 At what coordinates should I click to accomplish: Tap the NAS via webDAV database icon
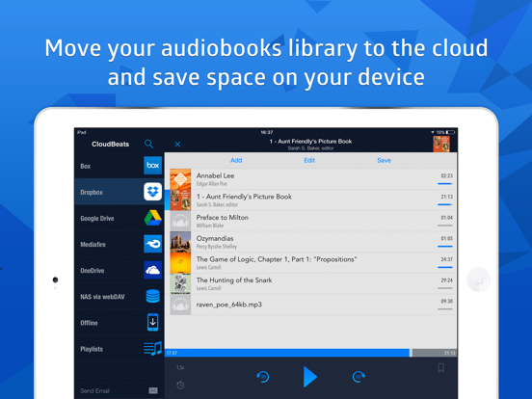[152, 296]
